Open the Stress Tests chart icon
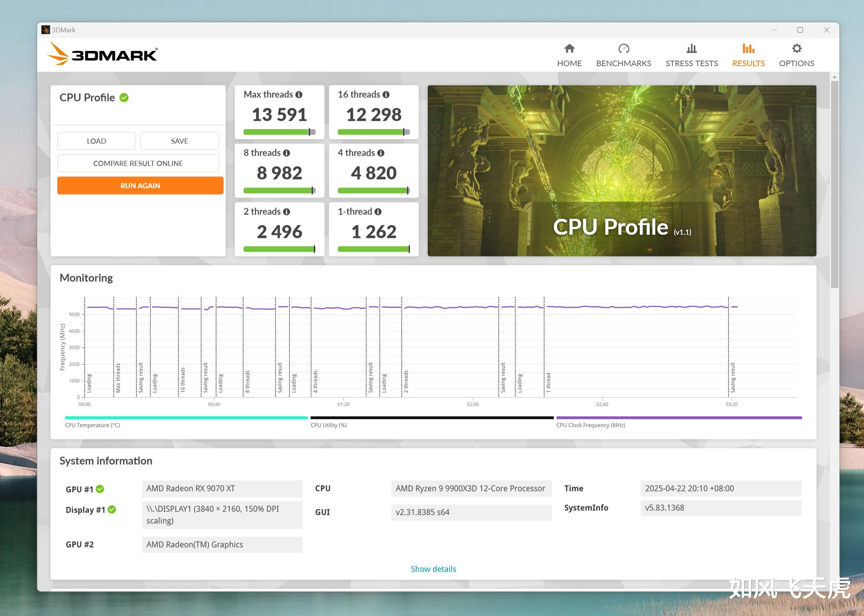This screenshot has width=864, height=616. pos(691,49)
